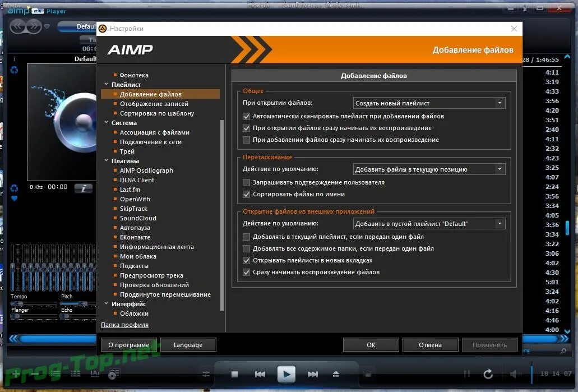578x392 pixels.
Task: Collapse the Система tree section
Action: [x=106, y=122]
